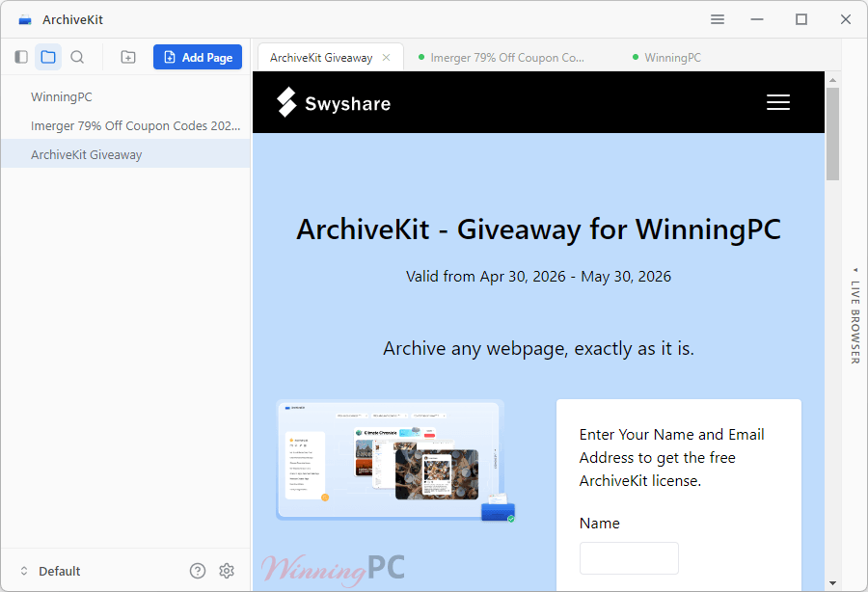Screen dimensions: 868x592
Task: Click the Add Page button
Action: [x=198, y=57]
